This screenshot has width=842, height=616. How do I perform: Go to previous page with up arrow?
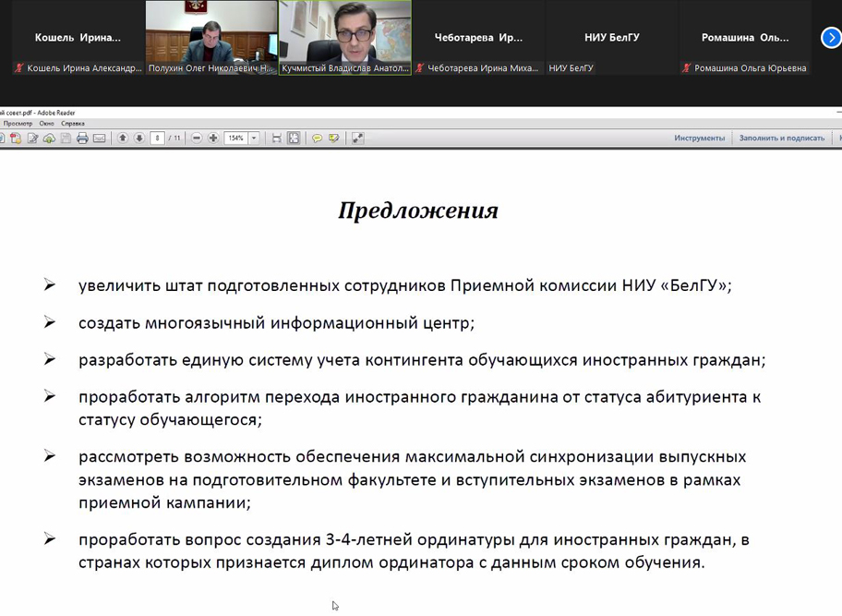click(x=123, y=139)
